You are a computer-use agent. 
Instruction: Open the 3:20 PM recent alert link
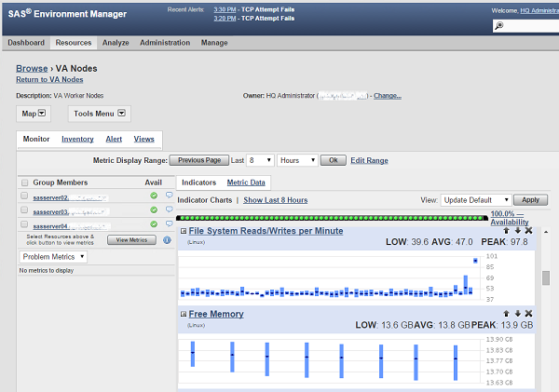[225, 19]
